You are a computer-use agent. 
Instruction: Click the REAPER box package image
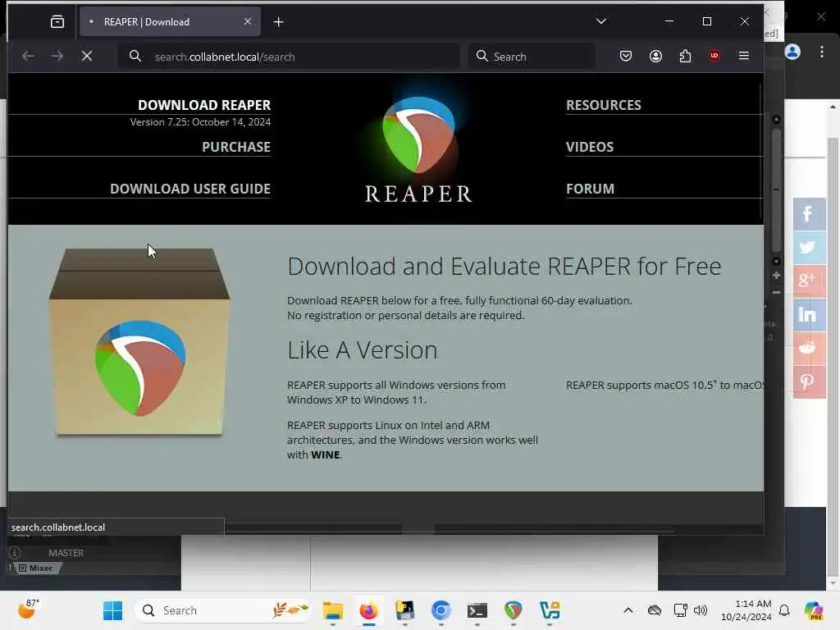(139, 342)
